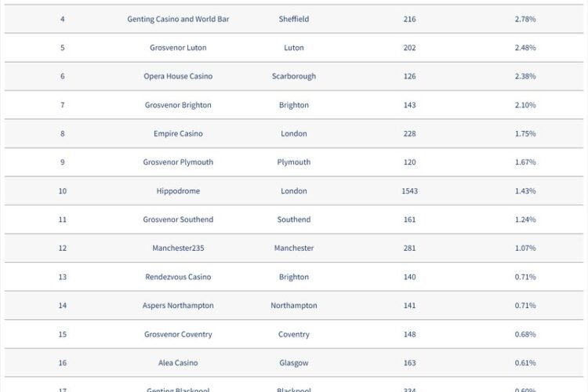This screenshot has height=392, width=588.
Task: Click the Hippodrome casino name
Action: (x=178, y=191)
